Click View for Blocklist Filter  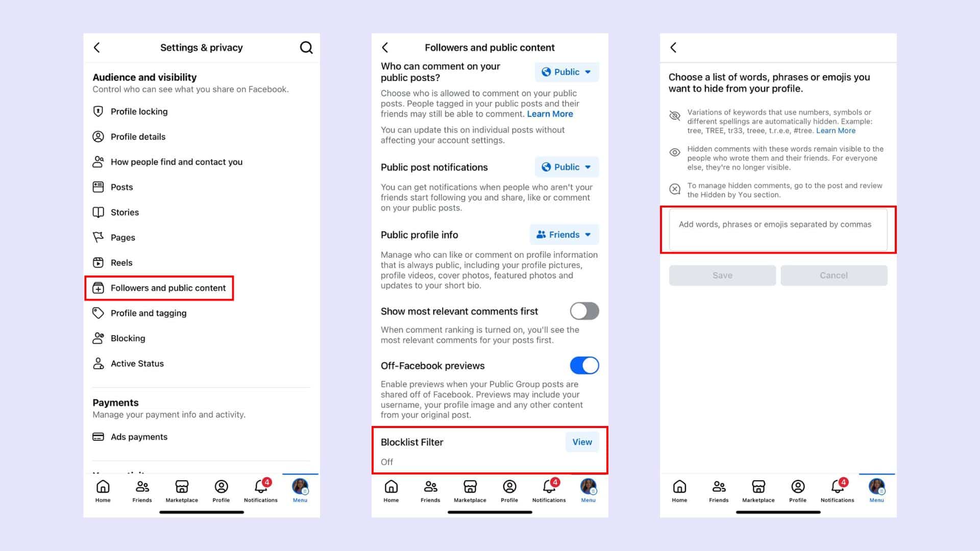[x=582, y=442]
